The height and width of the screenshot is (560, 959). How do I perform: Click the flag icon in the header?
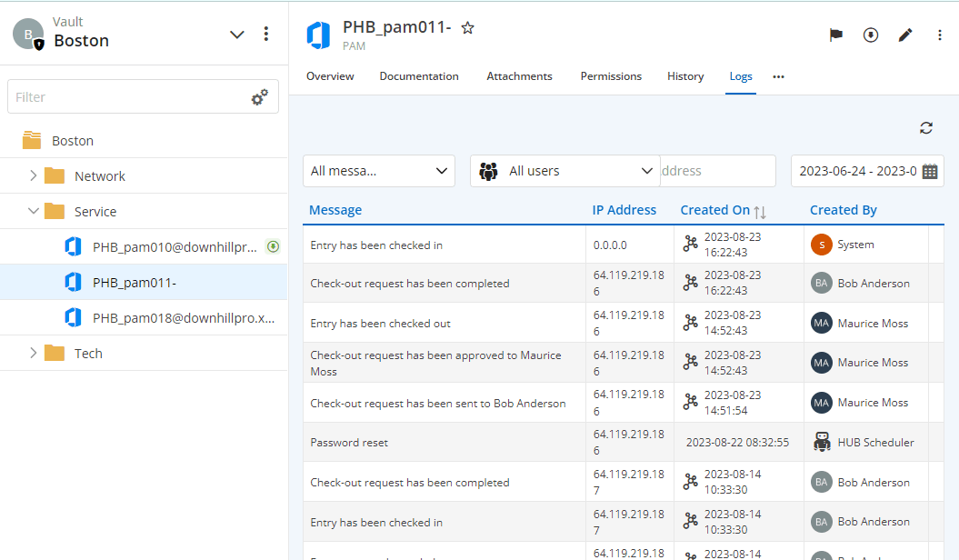click(x=835, y=35)
